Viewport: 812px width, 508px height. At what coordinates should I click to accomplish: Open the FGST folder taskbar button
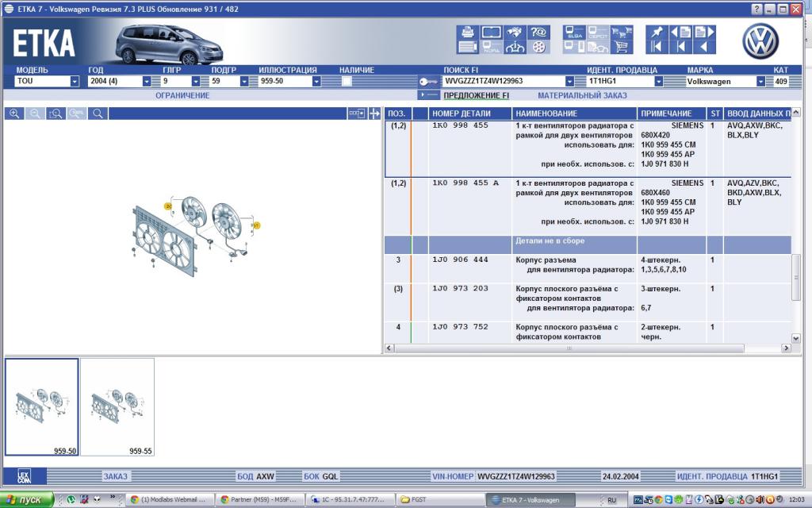click(439, 500)
